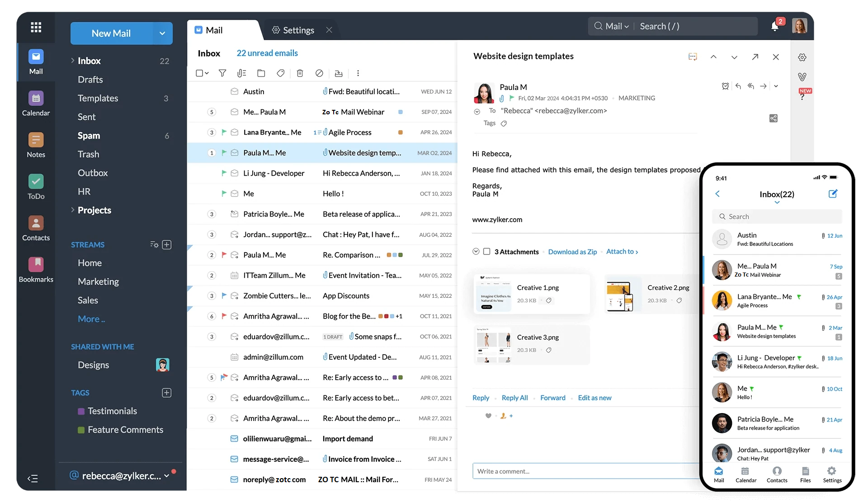Image resolution: width=868 pixels, height=503 pixels.
Task: Click Download as Zip link
Action: (x=572, y=251)
